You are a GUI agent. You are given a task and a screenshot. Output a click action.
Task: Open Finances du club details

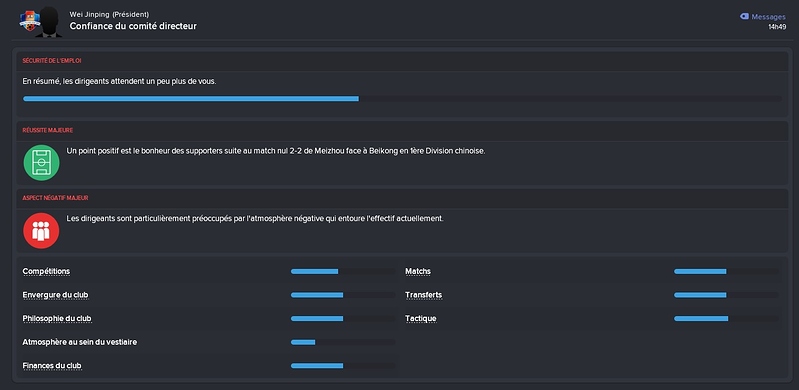(x=52, y=366)
